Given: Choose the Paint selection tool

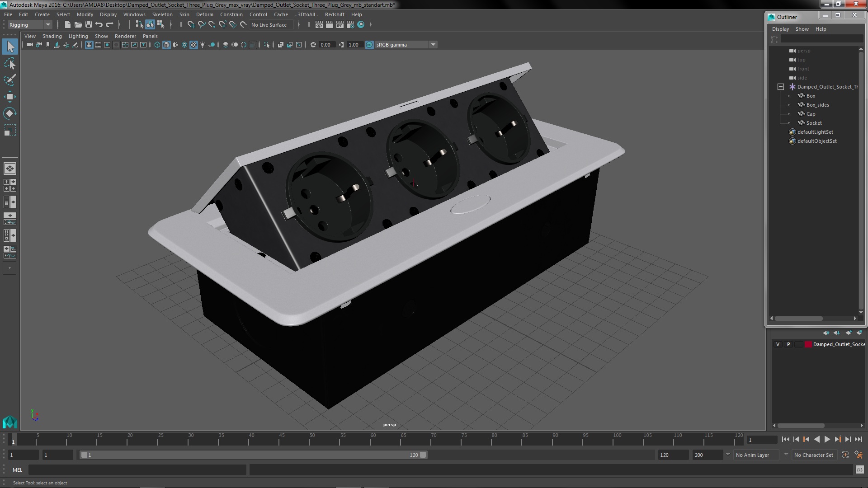Looking at the screenshot, I should (9, 80).
